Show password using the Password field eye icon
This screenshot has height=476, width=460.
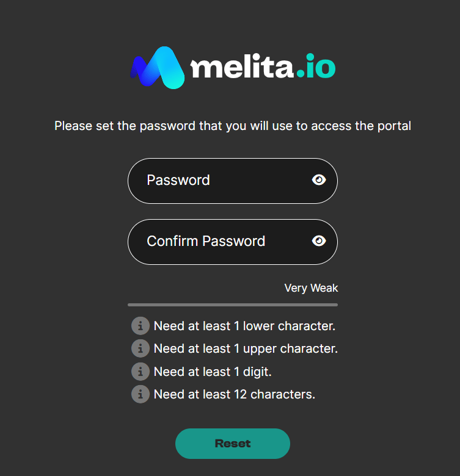pyautogui.click(x=319, y=180)
